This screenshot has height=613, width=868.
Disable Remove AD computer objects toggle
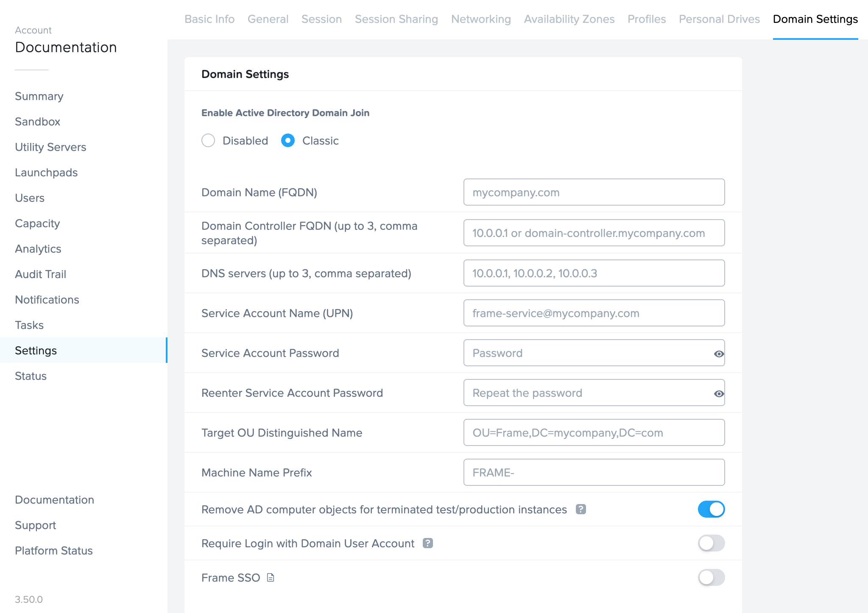pyautogui.click(x=711, y=509)
